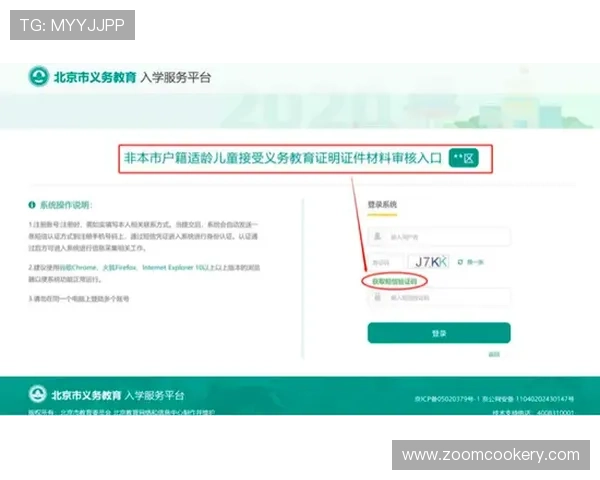The image size is (600, 480).
Task: Click the 北京市义务教育 header title
Action: coord(95,77)
